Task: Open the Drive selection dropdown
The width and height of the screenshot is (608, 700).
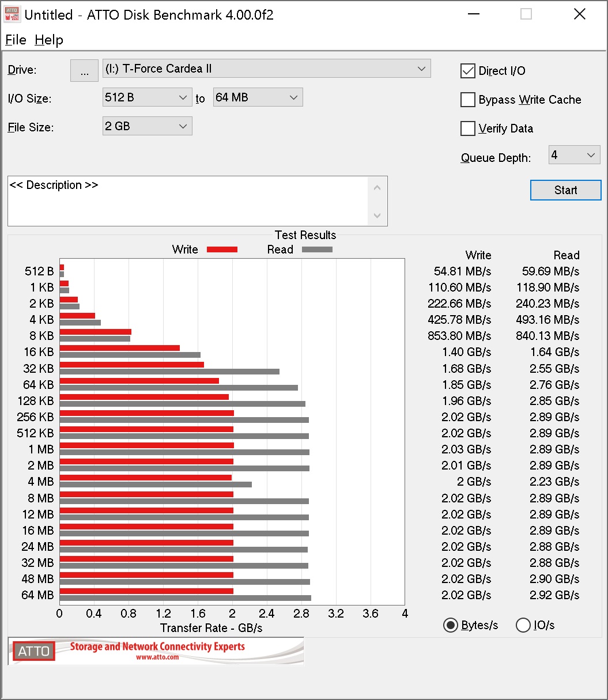Action: [266, 69]
